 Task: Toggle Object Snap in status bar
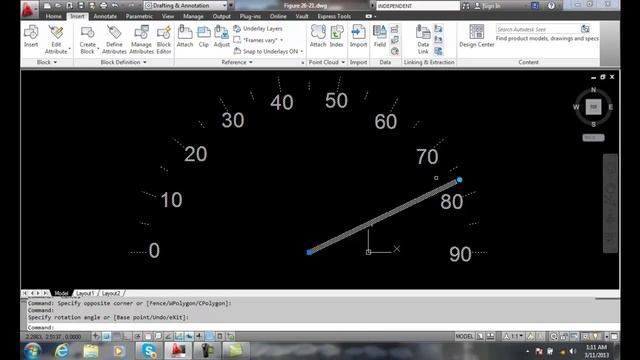tap(148, 336)
